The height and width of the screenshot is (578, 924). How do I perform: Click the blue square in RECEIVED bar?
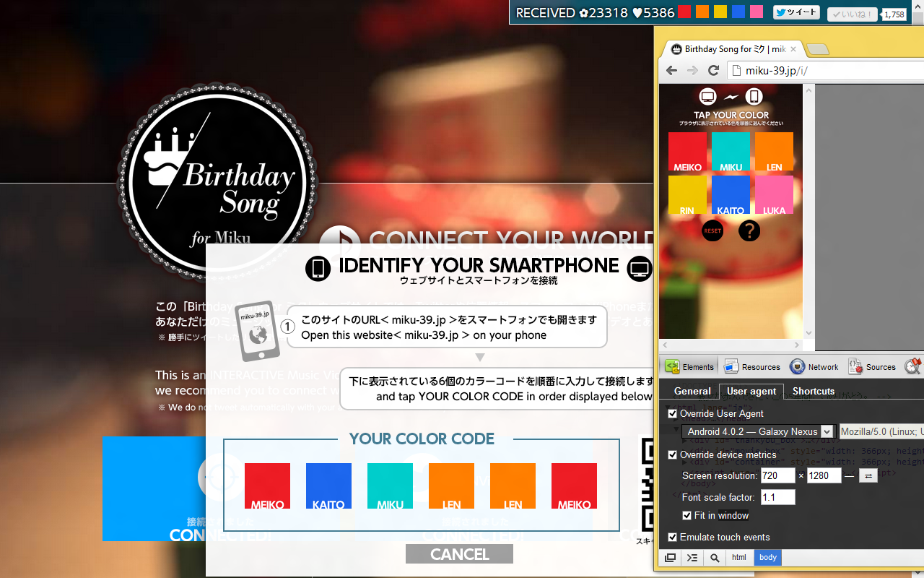tap(738, 12)
